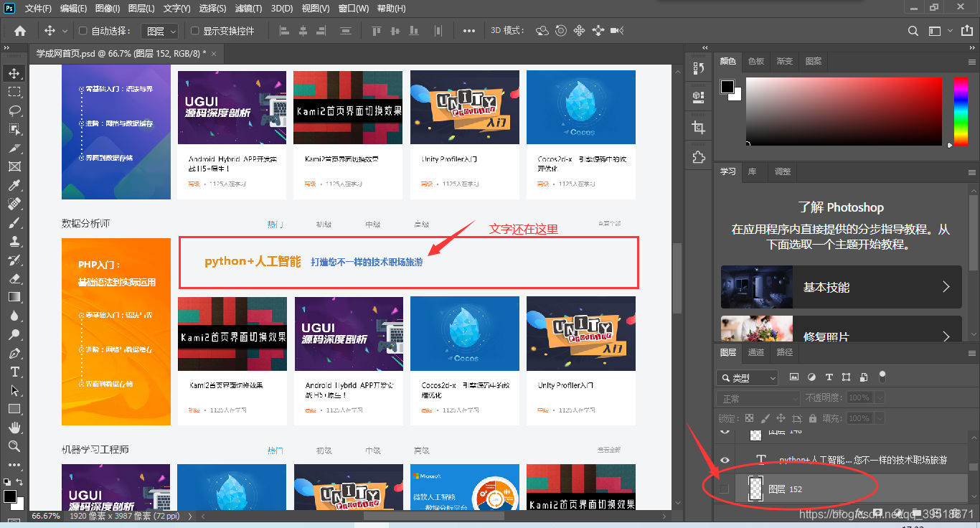Switch to the 通道 tab
The height and width of the screenshot is (528, 980).
[756, 352]
